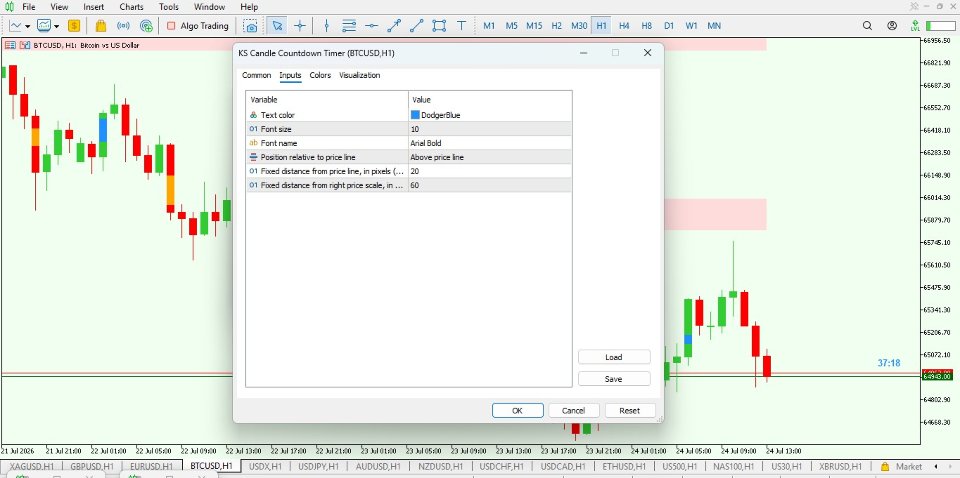Image resolution: width=960 pixels, height=478 pixels.
Task: Click the gold dollar New Order icon
Action: 73,26
